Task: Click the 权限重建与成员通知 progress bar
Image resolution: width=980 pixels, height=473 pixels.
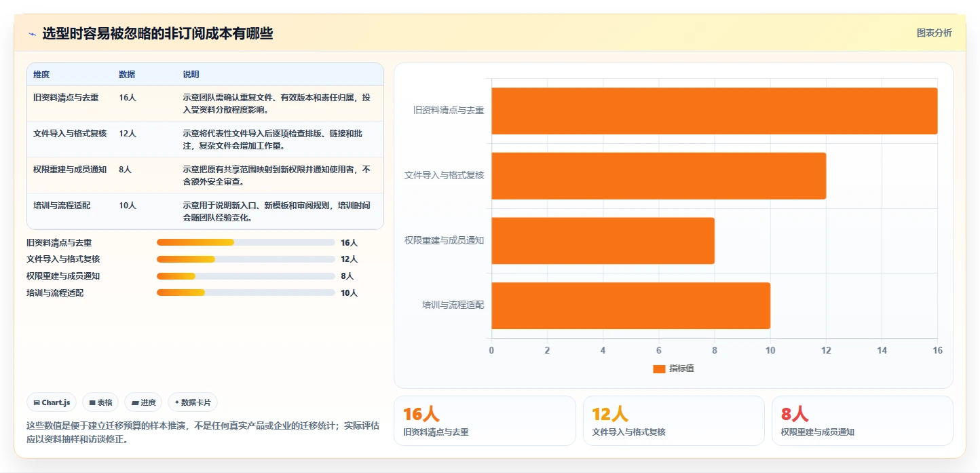Action: [x=246, y=276]
